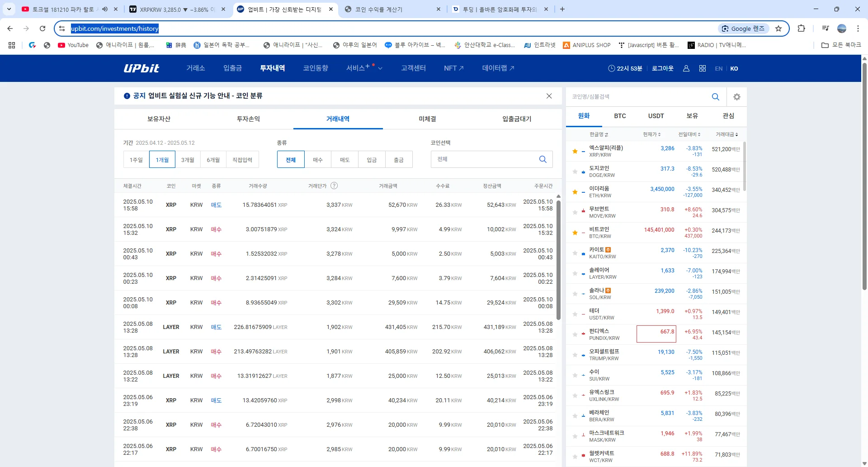Switch to the 투자손익 tab
Screen dimensions: 868x467
coord(248,119)
